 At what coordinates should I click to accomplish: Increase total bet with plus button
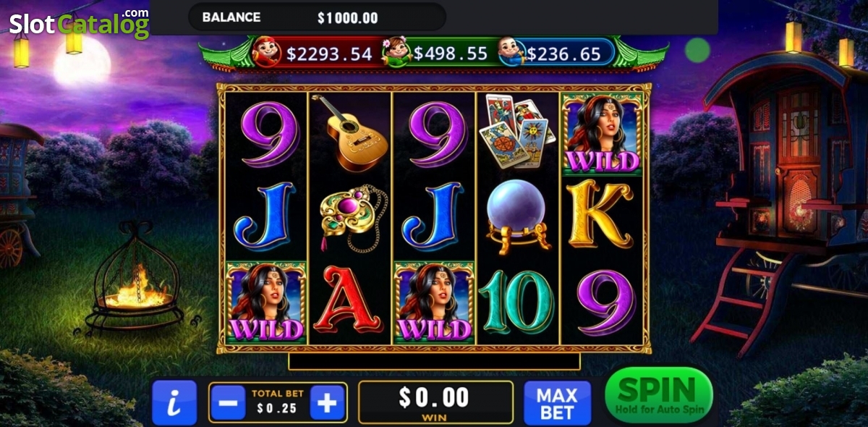pos(327,402)
